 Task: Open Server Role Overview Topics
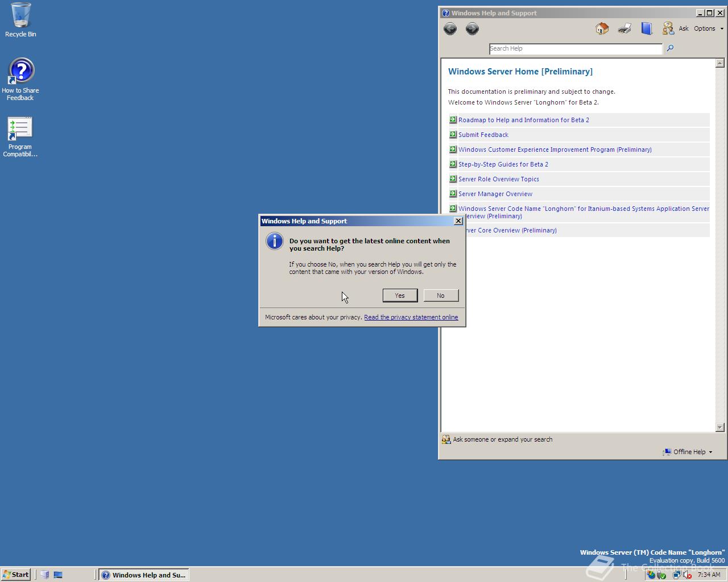point(499,179)
